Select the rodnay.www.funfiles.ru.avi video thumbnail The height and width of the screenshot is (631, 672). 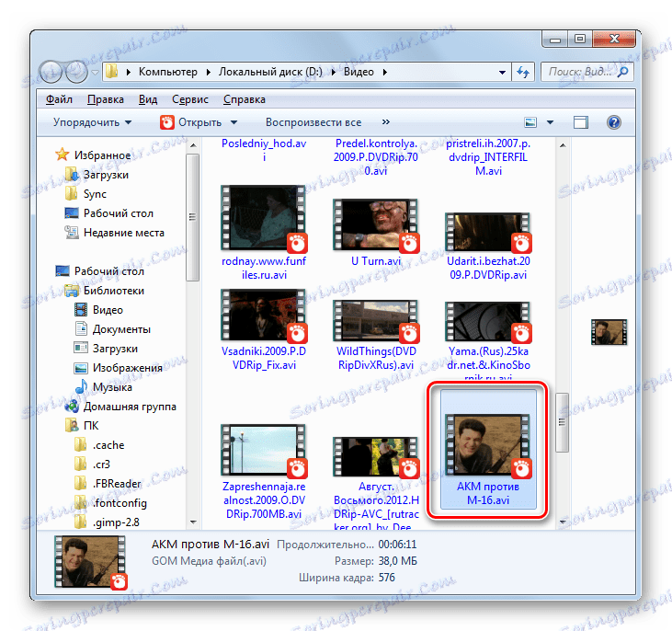(x=264, y=218)
